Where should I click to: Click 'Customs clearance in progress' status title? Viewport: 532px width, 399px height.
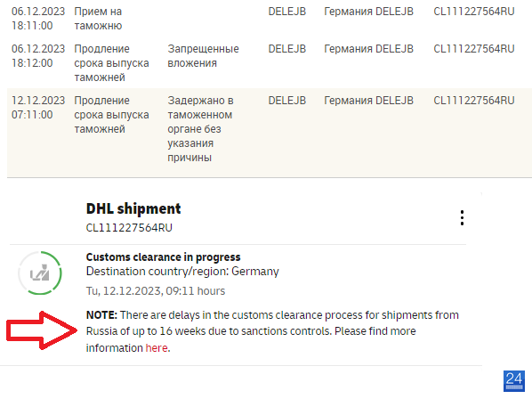163,257
